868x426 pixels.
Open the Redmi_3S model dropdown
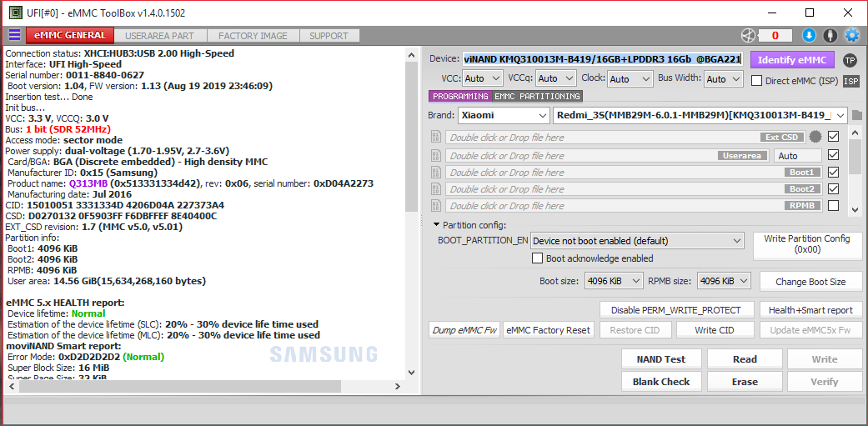pyautogui.click(x=700, y=116)
